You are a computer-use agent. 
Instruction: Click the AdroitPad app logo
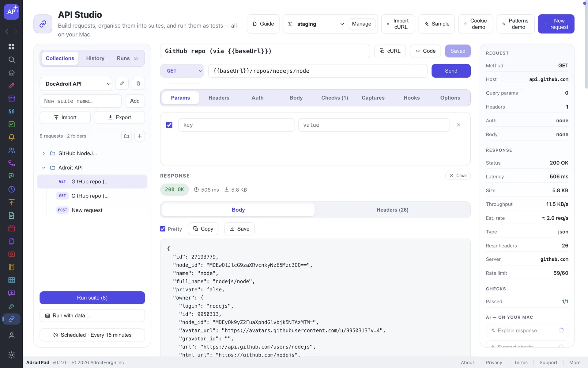pos(11,12)
